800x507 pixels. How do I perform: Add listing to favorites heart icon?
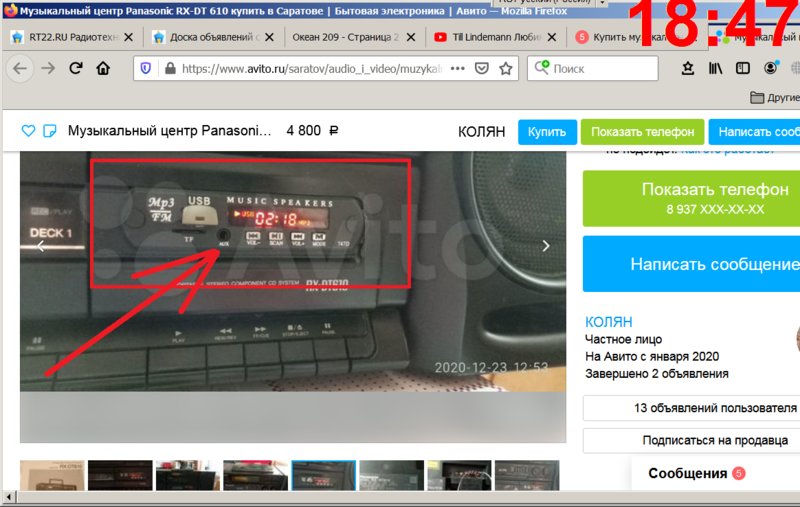tap(29, 131)
